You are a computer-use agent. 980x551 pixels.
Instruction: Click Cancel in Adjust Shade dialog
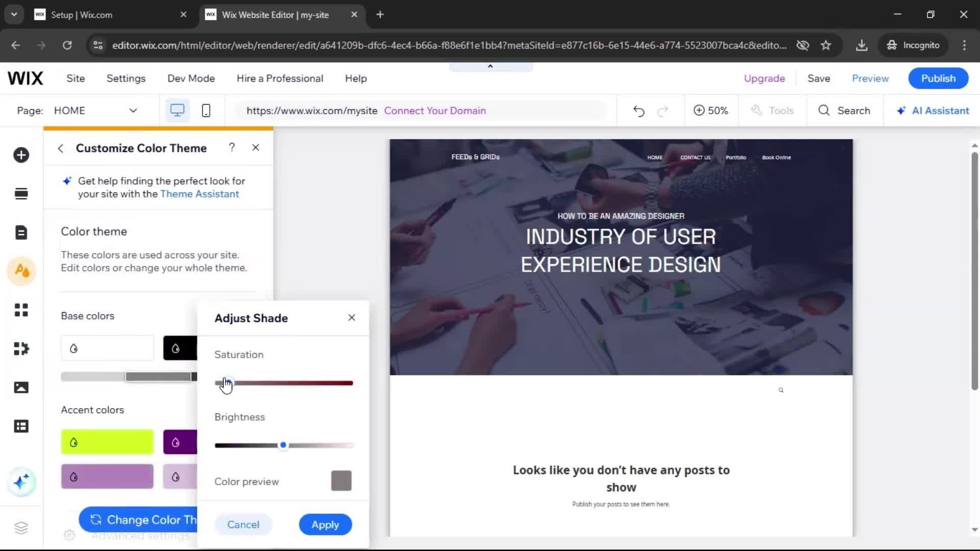click(243, 524)
